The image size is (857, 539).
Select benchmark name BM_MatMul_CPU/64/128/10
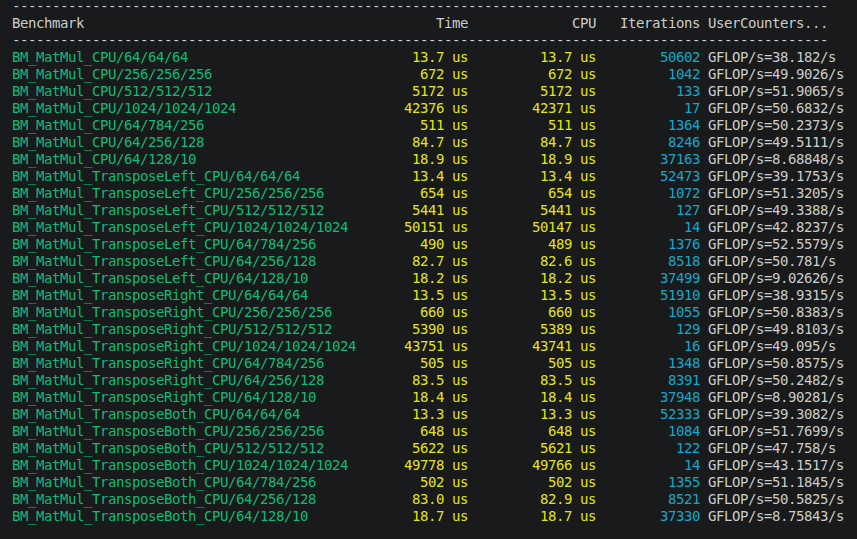pos(104,159)
